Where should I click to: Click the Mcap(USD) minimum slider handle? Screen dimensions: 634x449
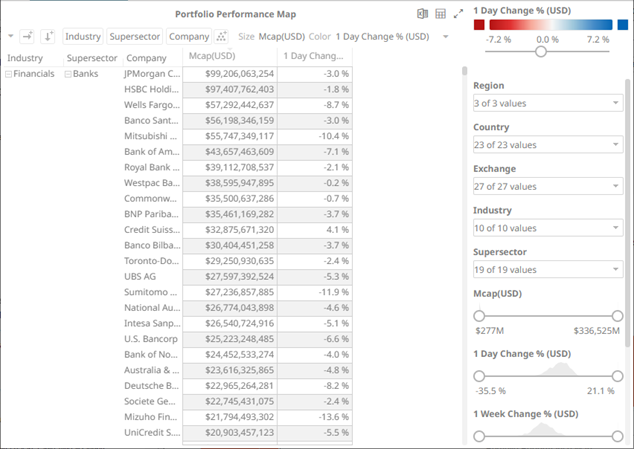(x=479, y=316)
